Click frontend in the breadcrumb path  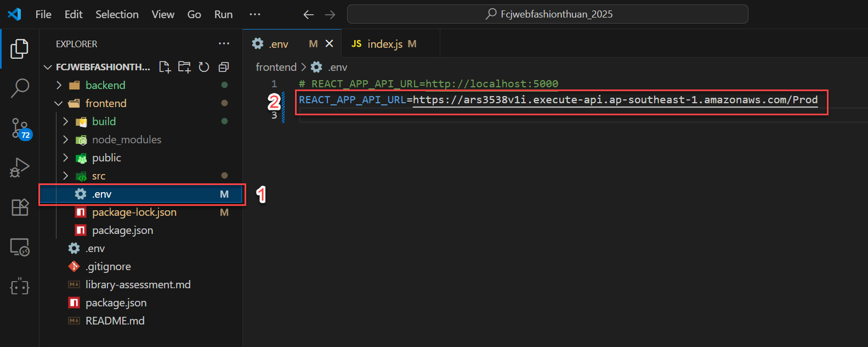(x=276, y=67)
